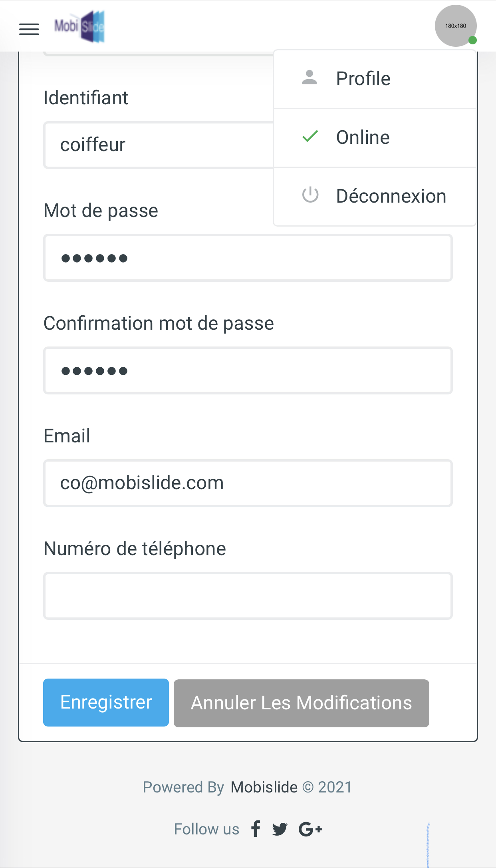The width and height of the screenshot is (496, 868).
Task: Focus the Email field with co@mobislide.com
Action: click(248, 483)
